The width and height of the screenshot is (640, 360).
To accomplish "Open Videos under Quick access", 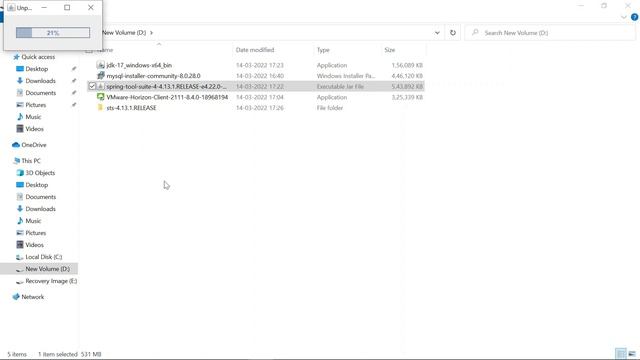I will pos(34,129).
